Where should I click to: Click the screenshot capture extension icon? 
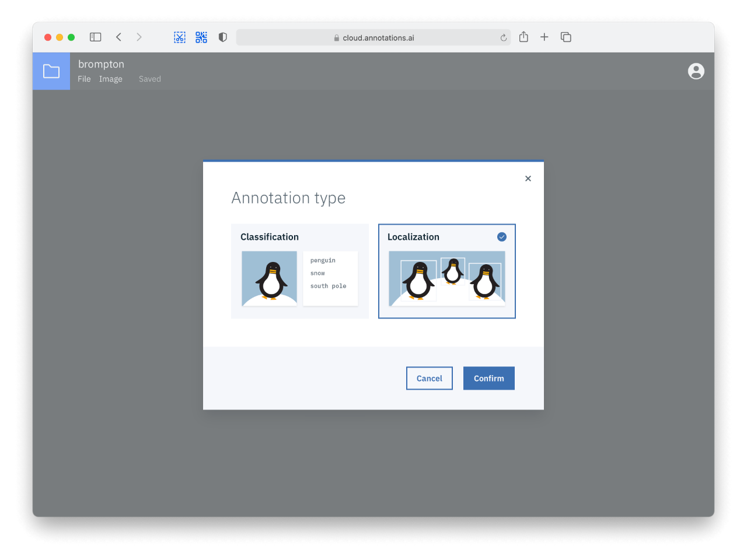(180, 37)
